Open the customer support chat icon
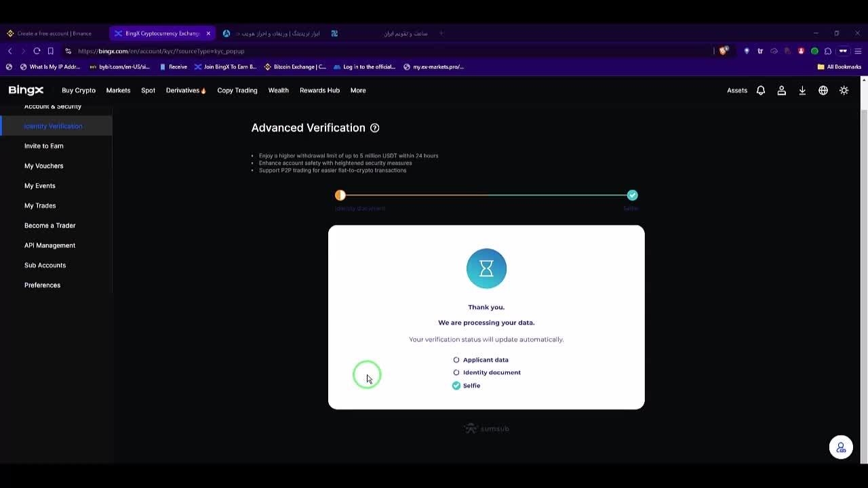Screen dimensions: 868x488 (841, 447)
